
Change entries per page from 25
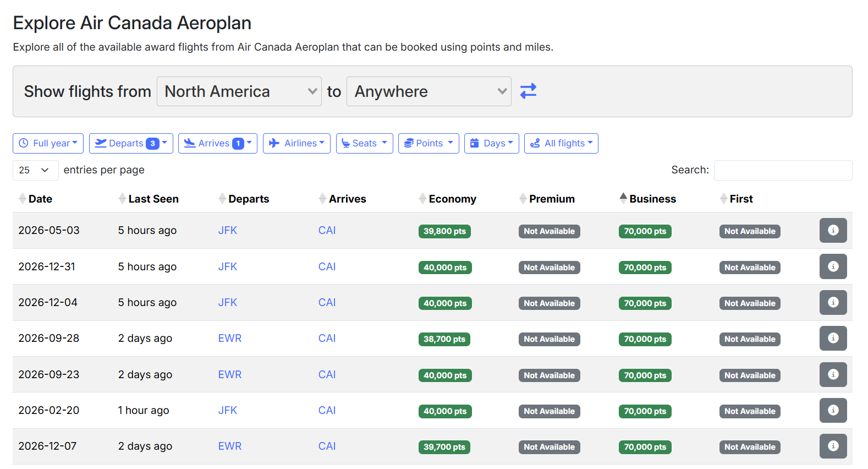pos(35,170)
